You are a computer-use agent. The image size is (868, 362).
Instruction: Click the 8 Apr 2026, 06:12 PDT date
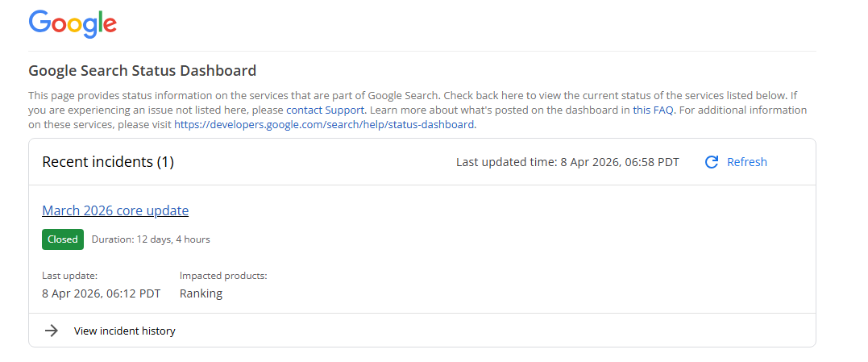point(101,293)
